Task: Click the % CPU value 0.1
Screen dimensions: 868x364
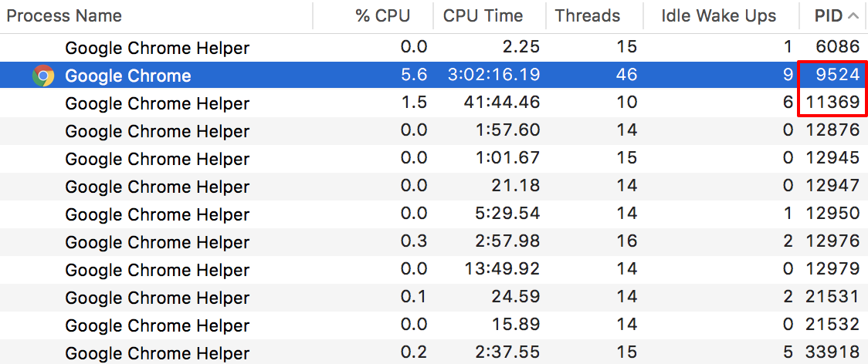Action: [x=413, y=297]
